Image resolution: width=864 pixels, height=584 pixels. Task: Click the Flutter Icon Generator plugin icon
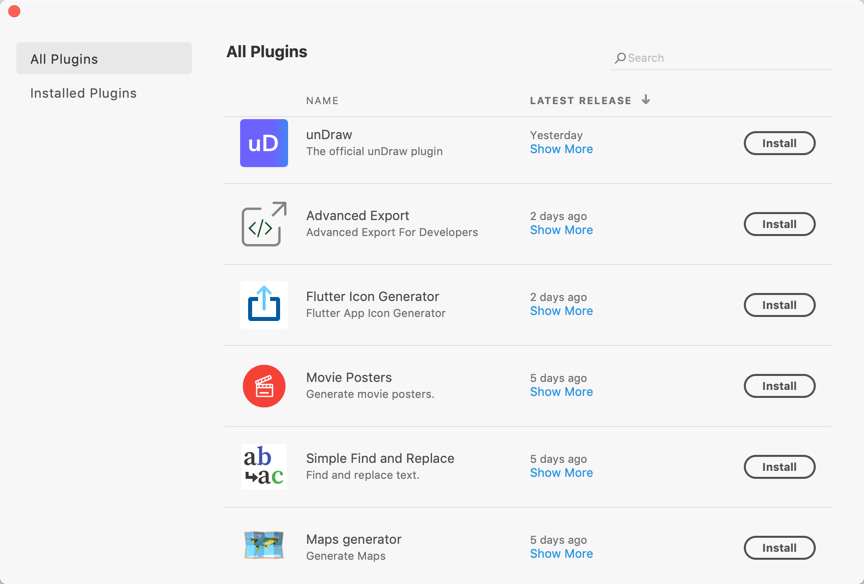click(x=264, y=305)
